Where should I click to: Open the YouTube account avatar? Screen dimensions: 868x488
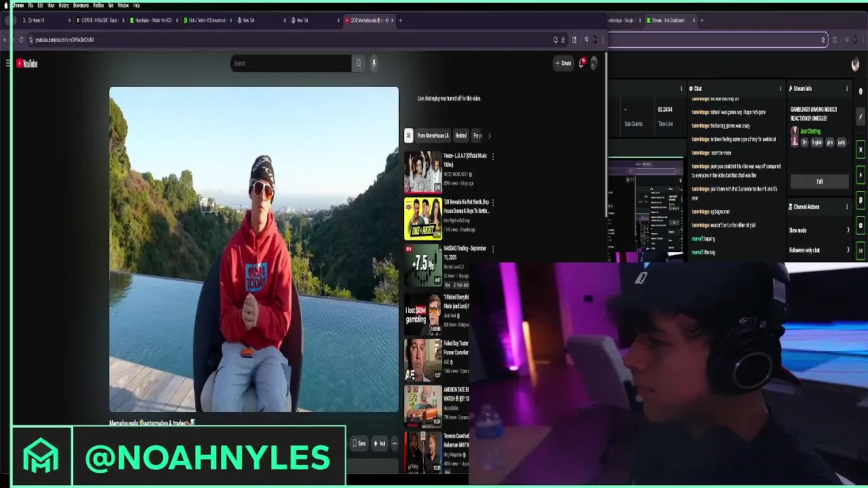click(594, 63)
